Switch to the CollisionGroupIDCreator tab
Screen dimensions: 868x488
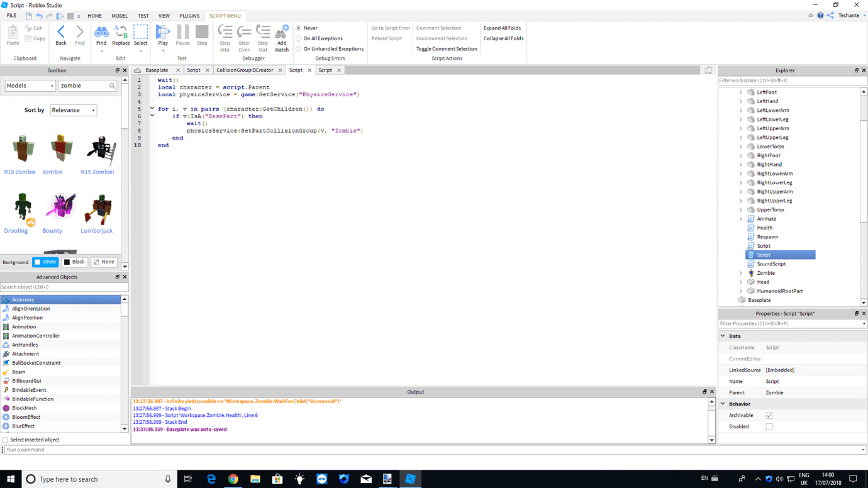click(245, 70)
